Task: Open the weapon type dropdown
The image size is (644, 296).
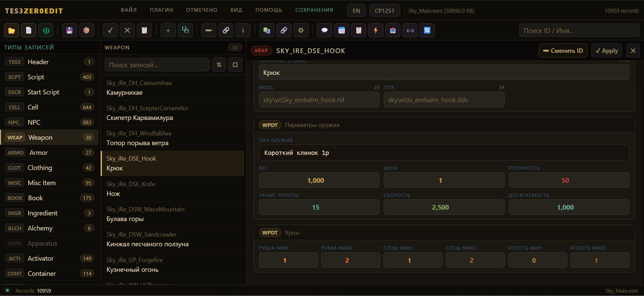Action: click(444, 153)
